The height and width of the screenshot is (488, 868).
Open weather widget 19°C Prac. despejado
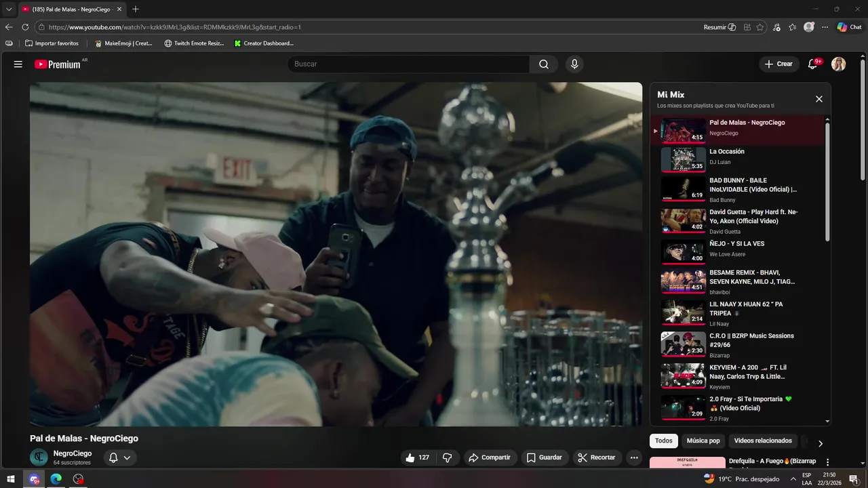coord(742,479)
